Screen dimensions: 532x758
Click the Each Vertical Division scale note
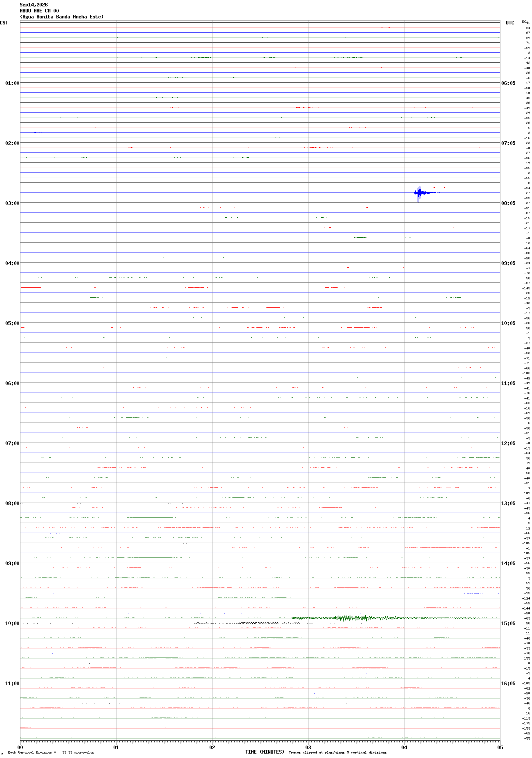pos(51,752)
